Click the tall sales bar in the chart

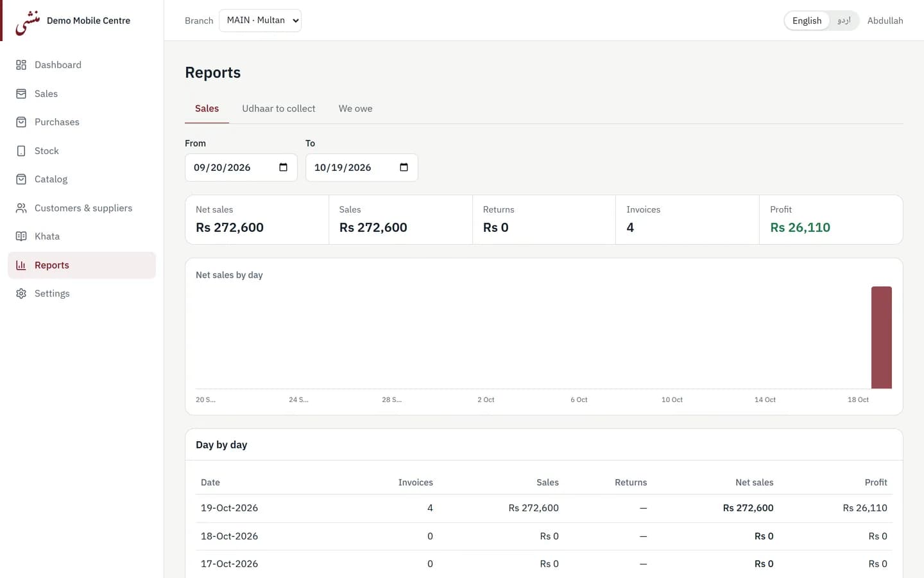(882, 337)
